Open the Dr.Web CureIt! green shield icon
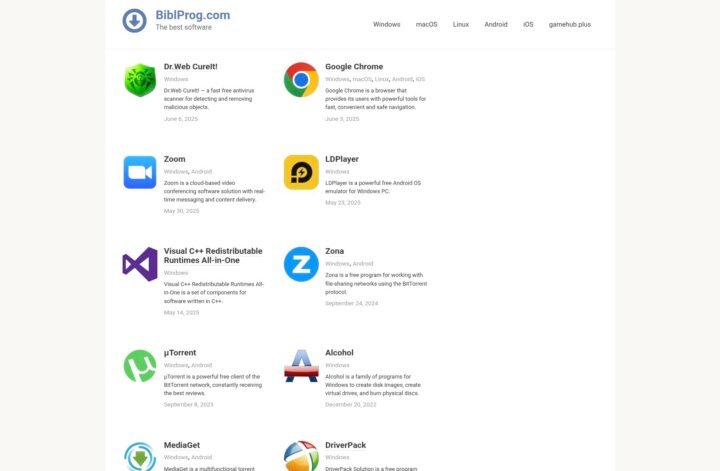Image resolution: width=720 pixels, height=471 pixels. click(140, 80)
